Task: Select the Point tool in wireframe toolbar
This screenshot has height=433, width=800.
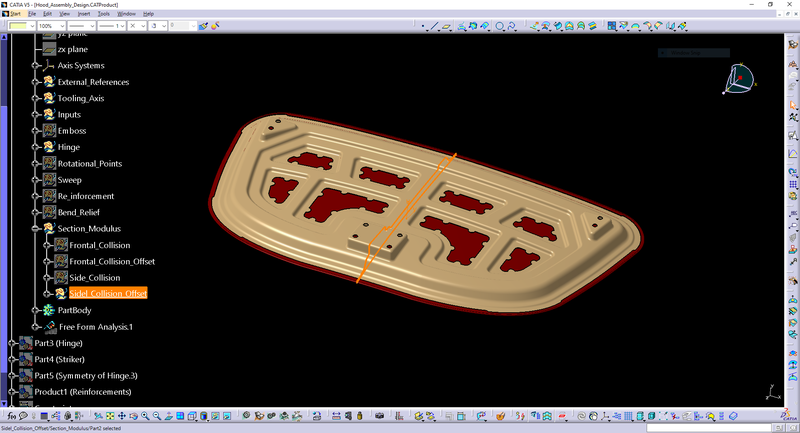Action: (x=423, y=26)
